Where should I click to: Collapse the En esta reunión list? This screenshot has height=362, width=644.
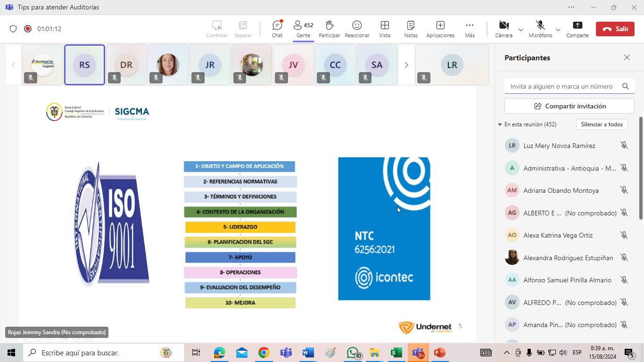pos(500,125)
